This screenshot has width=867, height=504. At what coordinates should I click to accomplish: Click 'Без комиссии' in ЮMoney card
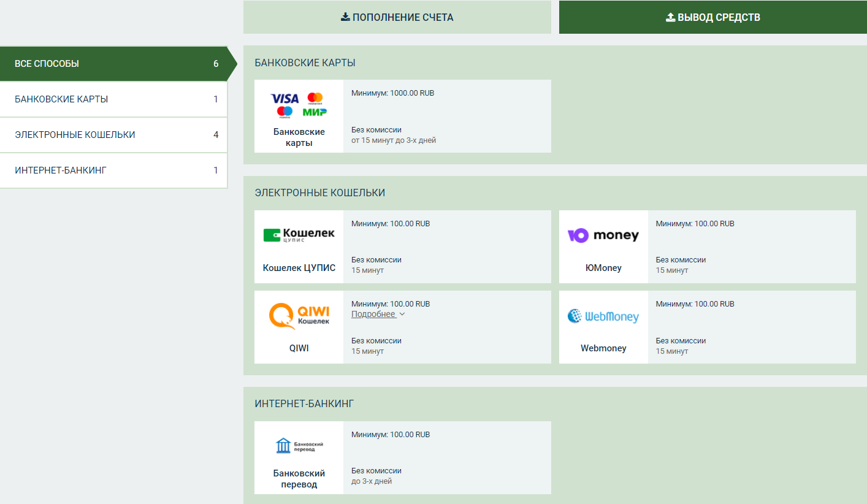click(x=681, y=260)
